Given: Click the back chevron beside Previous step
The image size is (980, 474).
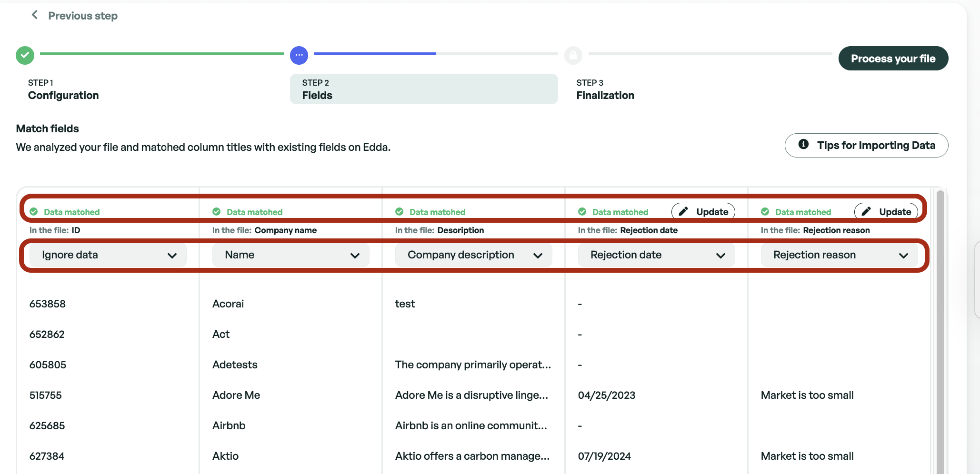Looking at the screenshot, I should 34,15.
